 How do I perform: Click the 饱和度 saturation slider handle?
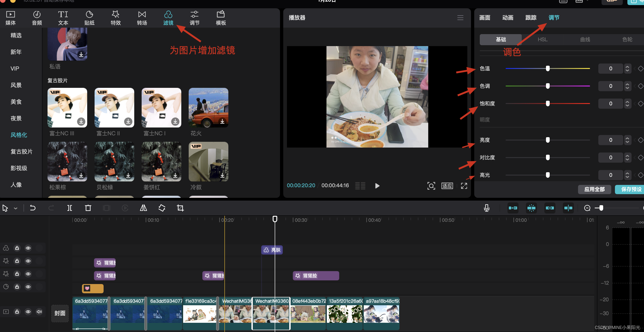[548, 104]
